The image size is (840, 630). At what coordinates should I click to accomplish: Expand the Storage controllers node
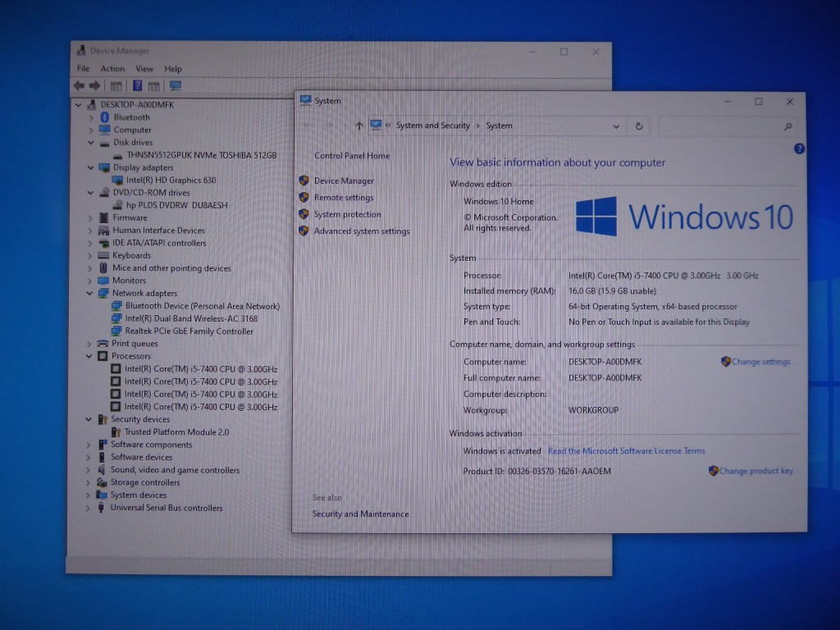(x=88, y=482)
